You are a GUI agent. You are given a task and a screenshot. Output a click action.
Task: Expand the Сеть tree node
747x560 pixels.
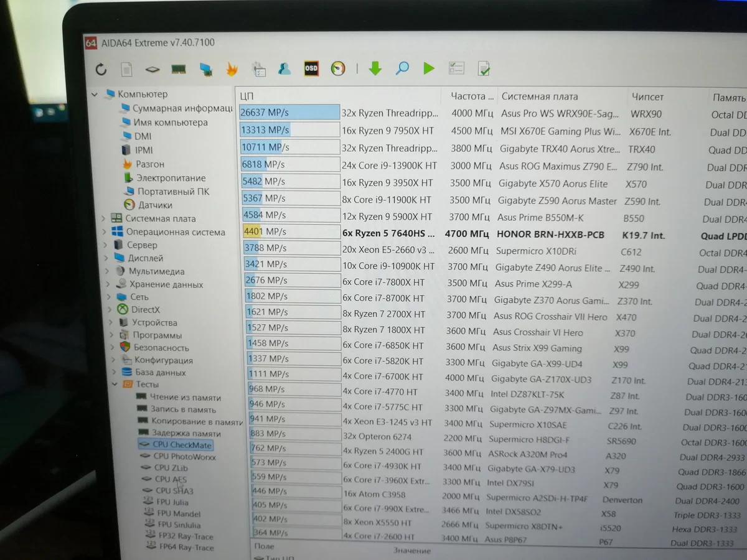click(x=110, y=297)
